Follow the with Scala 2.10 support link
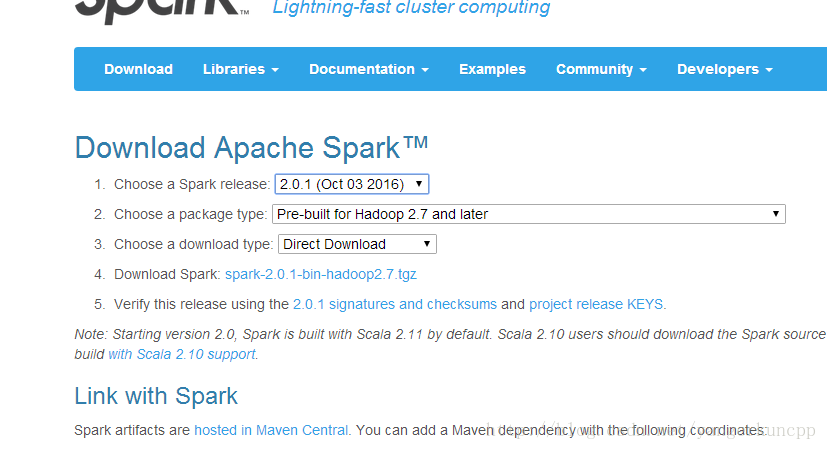Viewport: 827px width, 450px height. [182, 354]
